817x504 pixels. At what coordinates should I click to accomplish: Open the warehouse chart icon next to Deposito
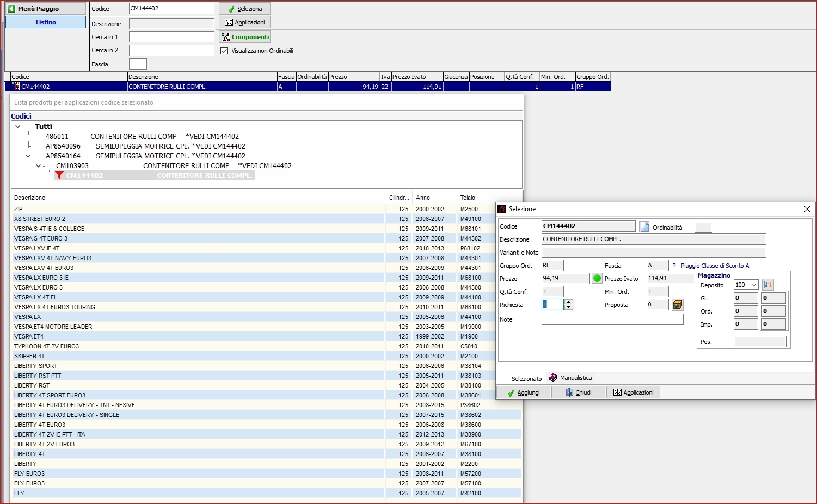[x=768, y=285]
